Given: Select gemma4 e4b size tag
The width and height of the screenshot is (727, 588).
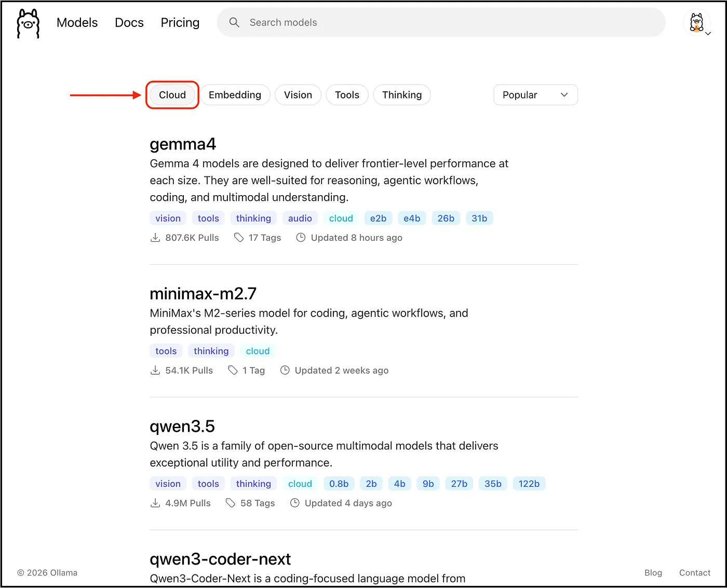Looking at the screenshot, I should point(412,218).
